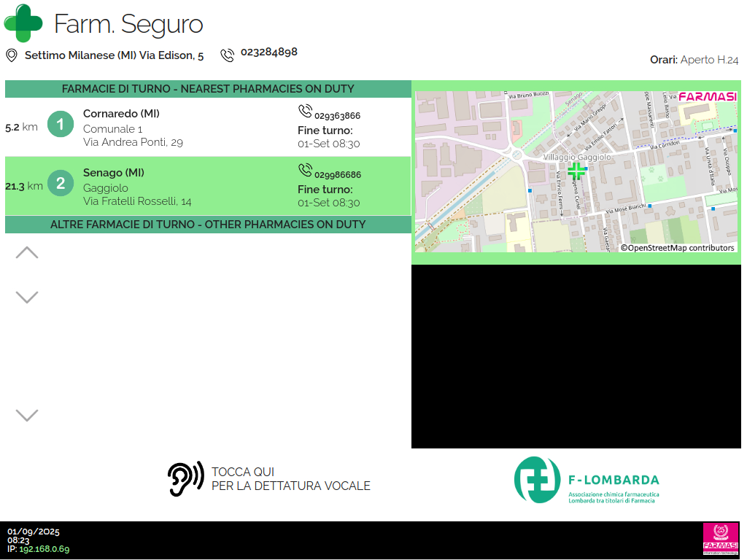Click the Farmasi watermark on the map
The width and height of the screenshot is (747, 560).
pyautogui.click(x=707, y=97)
